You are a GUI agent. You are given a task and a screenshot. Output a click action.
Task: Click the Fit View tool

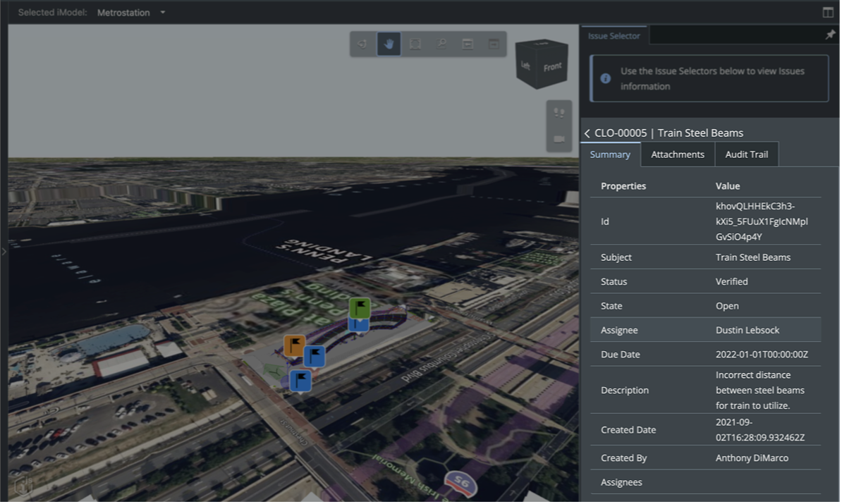coord(415,44)
